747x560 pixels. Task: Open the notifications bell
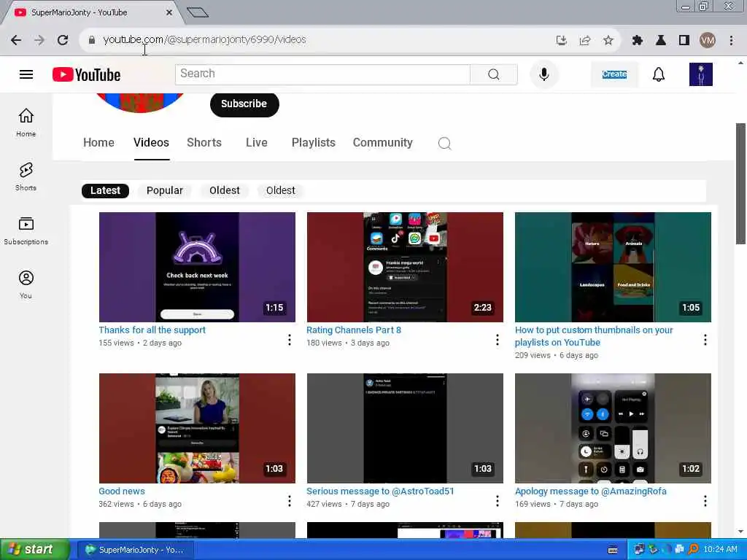(659, 74)
